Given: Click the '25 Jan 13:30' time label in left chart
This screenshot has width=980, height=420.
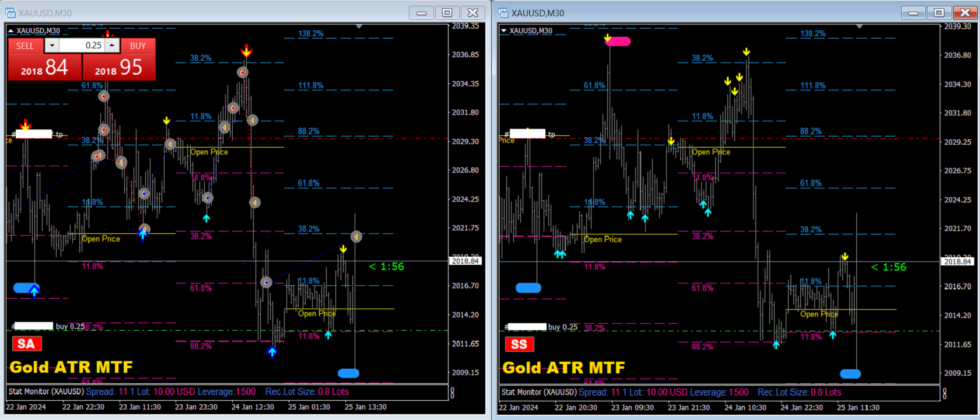Looking at the screenshot, I should click(x=366, y=407).
